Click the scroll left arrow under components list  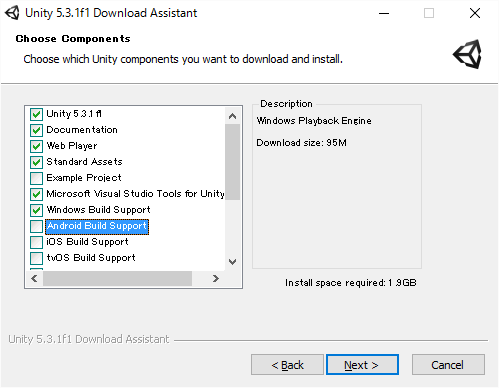[34, 278]
